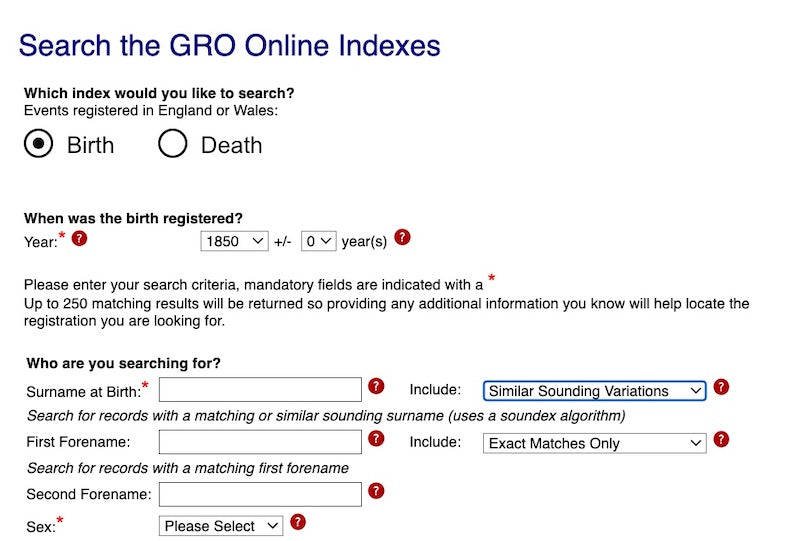
Task: Open the registration Year dropdown showing 1850
Action: (234, 241)
